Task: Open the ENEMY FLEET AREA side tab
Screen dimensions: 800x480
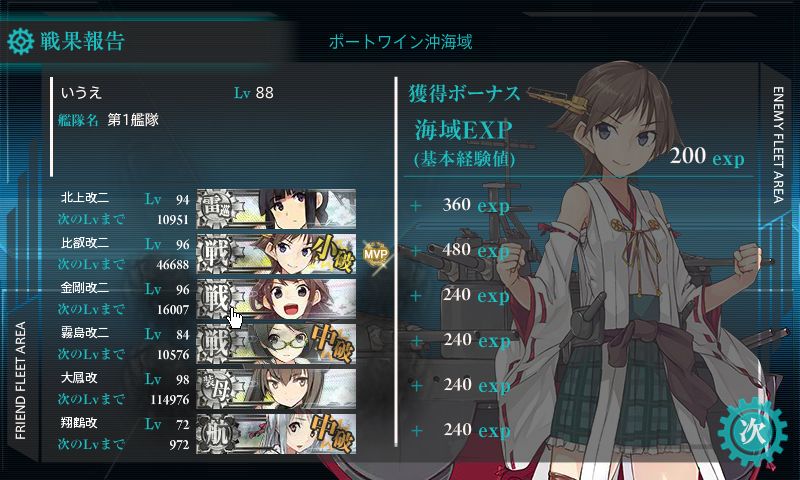Action: click(x=778, y=145)
